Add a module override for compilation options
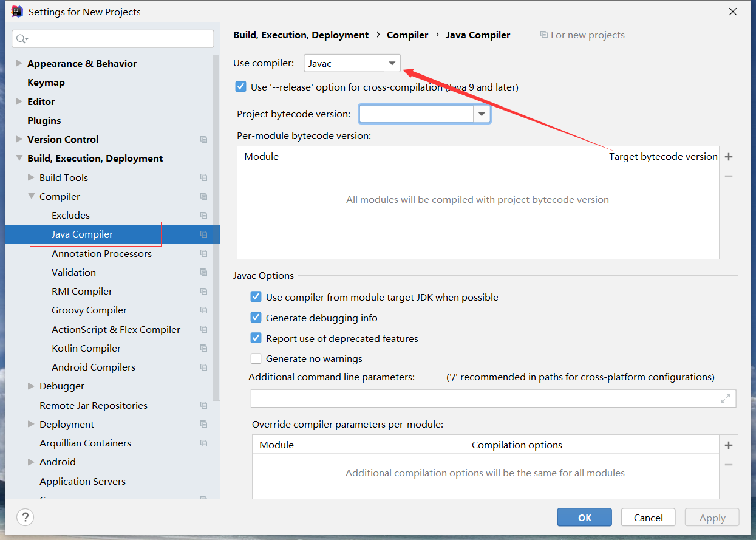The width and height of the screenshot is (756, 540). pyautogui.click(x=729, y=445)
